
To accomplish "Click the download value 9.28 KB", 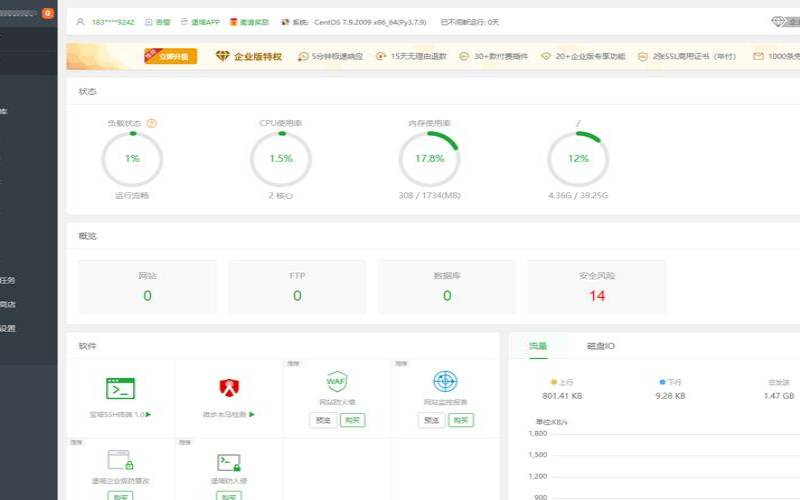I will click(670, 395).
